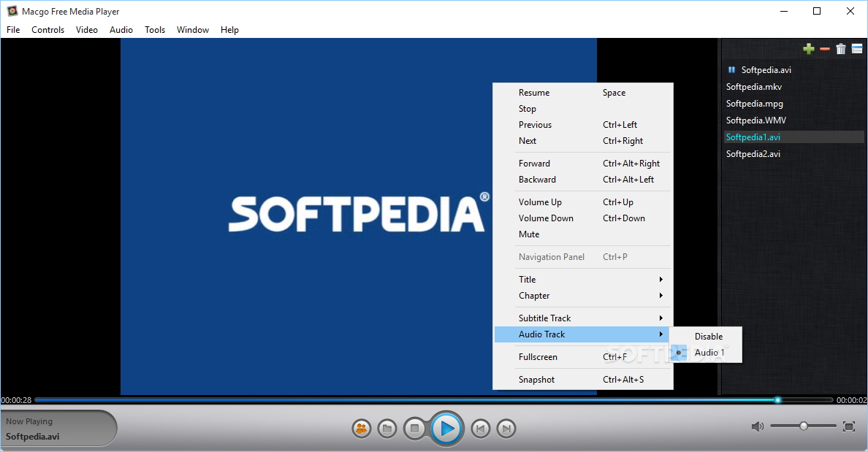Open the File menu

13,30
